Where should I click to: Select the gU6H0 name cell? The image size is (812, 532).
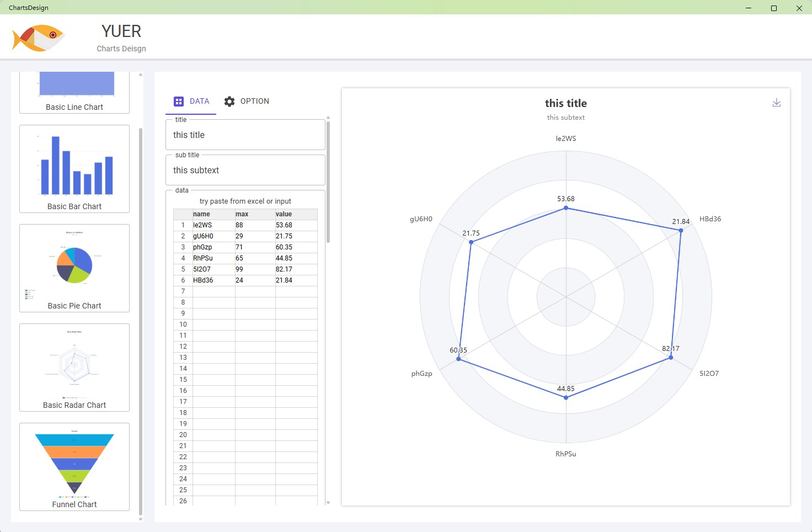point(214,236)
